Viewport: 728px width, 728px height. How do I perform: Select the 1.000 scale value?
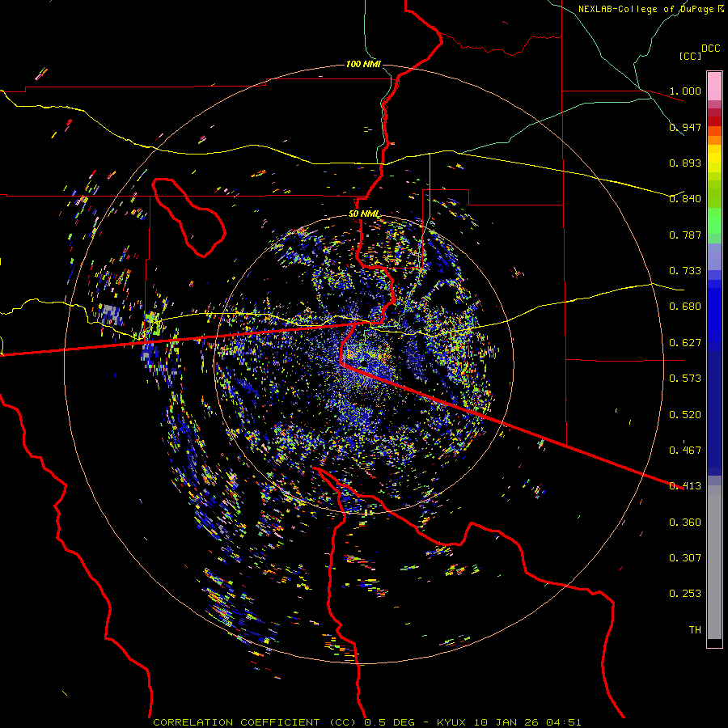tap(685, 91)
